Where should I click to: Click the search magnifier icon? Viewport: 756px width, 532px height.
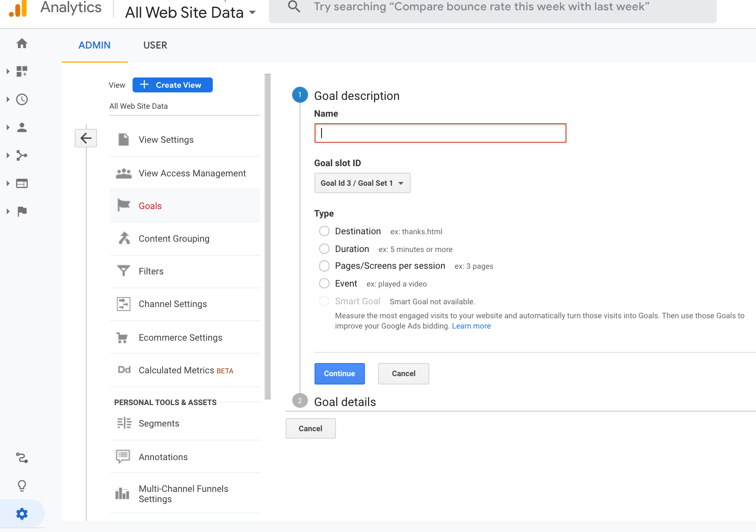click(x=294, y=7)
